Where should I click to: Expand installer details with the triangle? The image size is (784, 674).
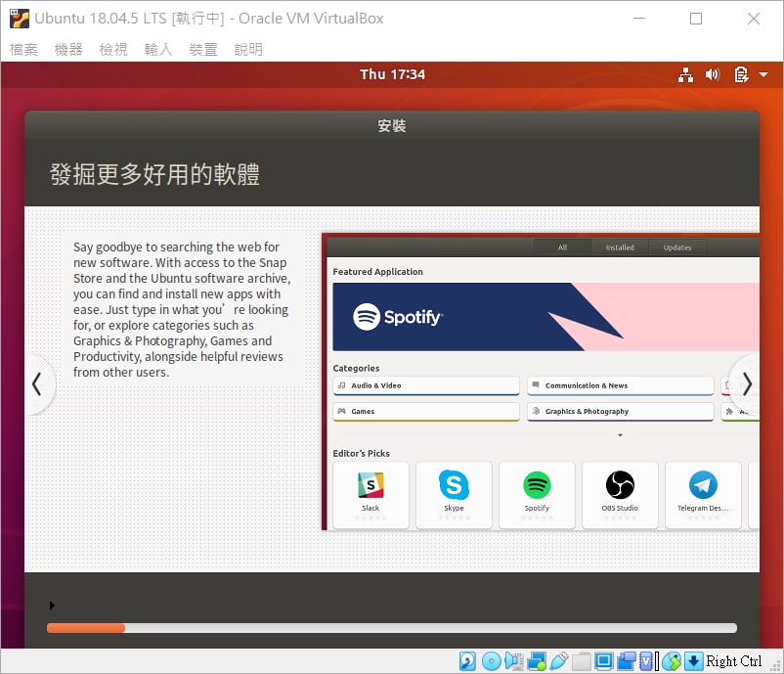tap(52, 606)
